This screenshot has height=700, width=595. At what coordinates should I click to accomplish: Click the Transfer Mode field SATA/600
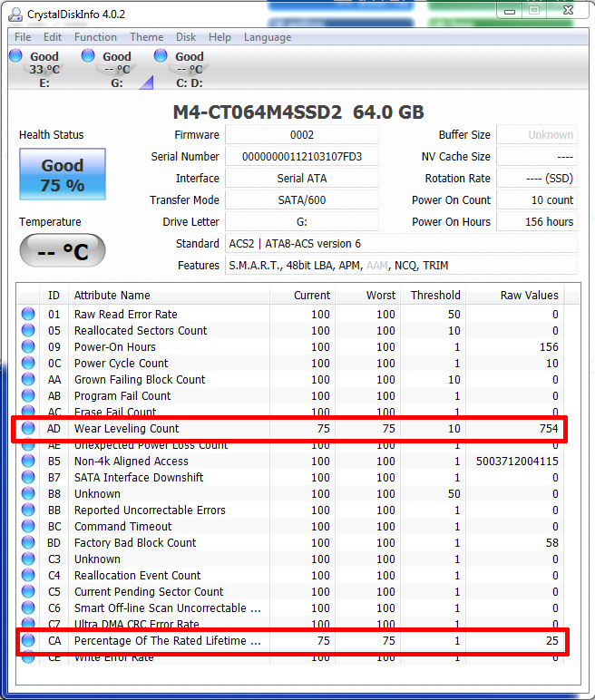tap(302, 200)
